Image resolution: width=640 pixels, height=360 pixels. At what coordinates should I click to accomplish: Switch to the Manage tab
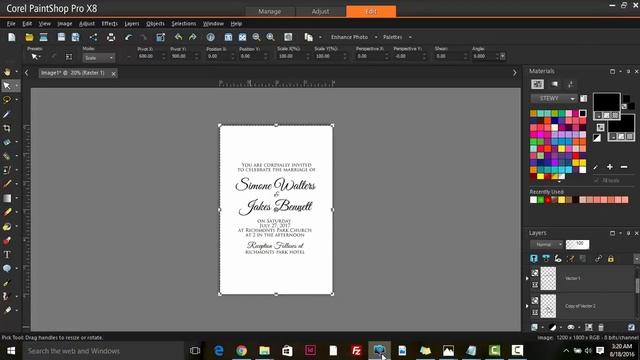pos(270,11)
